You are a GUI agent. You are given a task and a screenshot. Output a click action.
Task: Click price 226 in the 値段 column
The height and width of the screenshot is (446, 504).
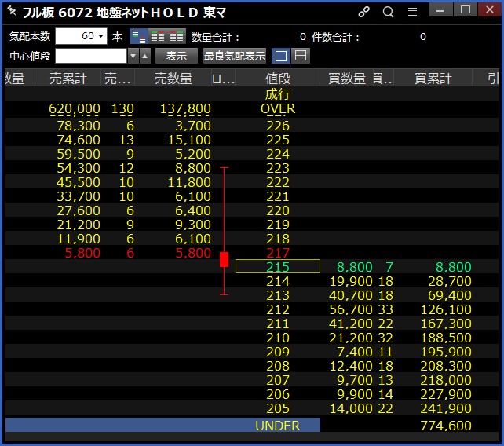278,126
